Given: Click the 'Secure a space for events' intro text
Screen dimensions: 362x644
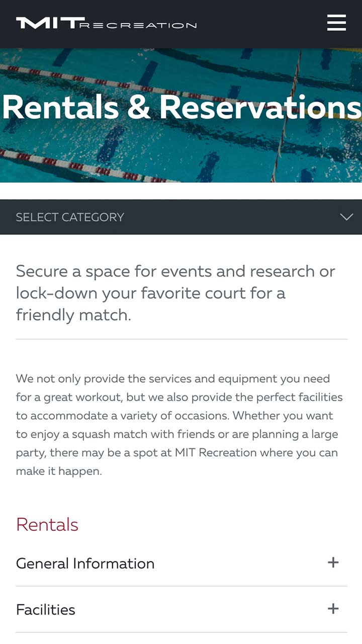Looking at the screenshot, I should click(x=175, y=272).
